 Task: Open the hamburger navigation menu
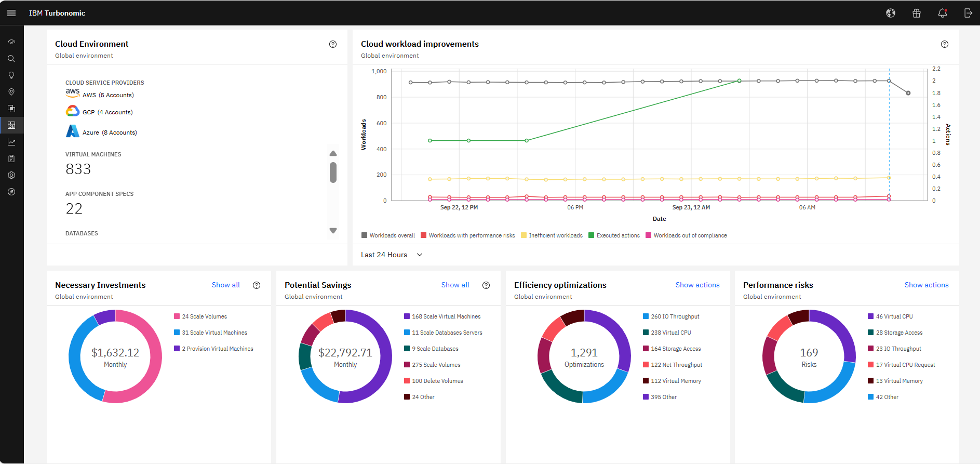[11, 13]
